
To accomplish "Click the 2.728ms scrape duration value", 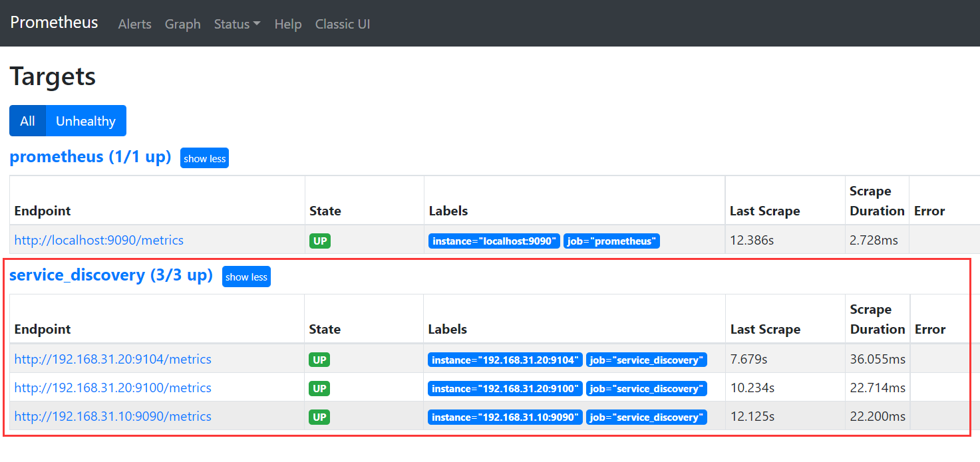I will tap(874, 241).
